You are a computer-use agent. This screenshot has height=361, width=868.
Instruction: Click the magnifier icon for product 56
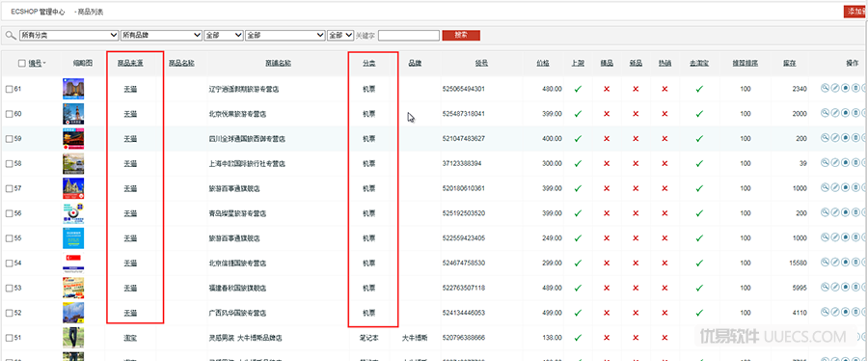825,212
